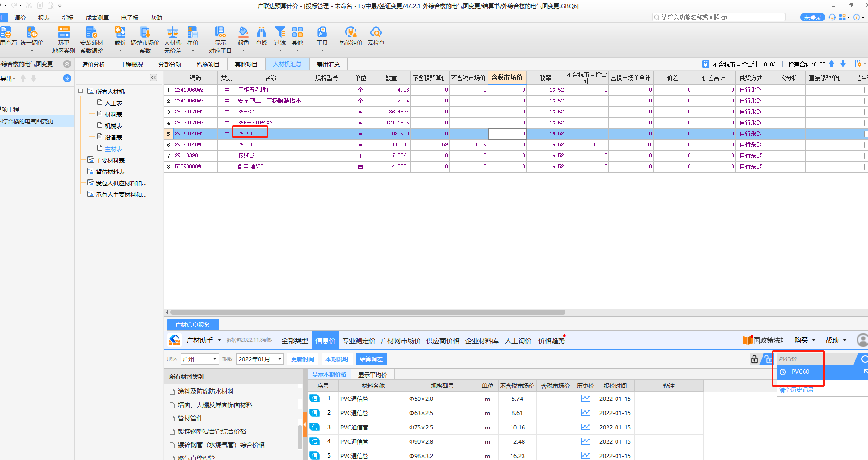868x460 pixels.
Task: Select the PVC60 history search suggestion
Action: 823,372
